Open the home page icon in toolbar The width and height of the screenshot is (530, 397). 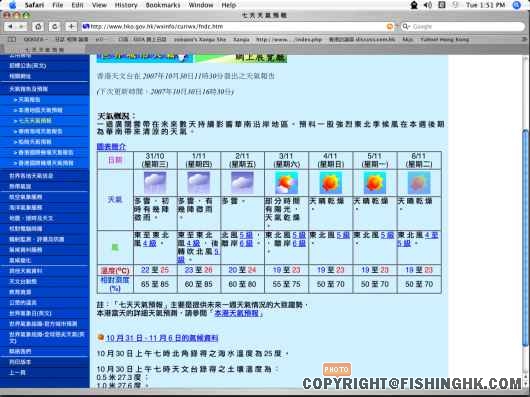point(38,26)
